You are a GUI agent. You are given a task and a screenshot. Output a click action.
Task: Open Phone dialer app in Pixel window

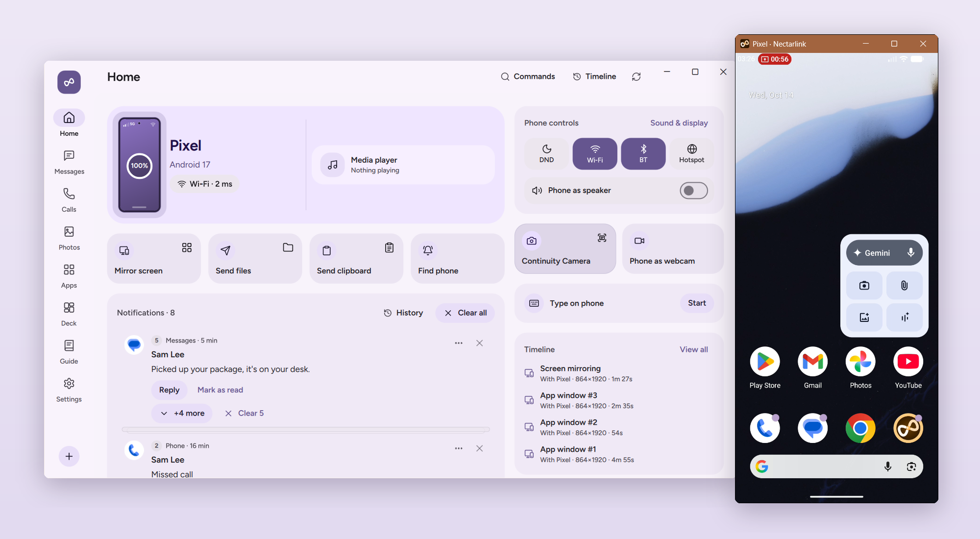pyautogui.click(x=765, y=428)
